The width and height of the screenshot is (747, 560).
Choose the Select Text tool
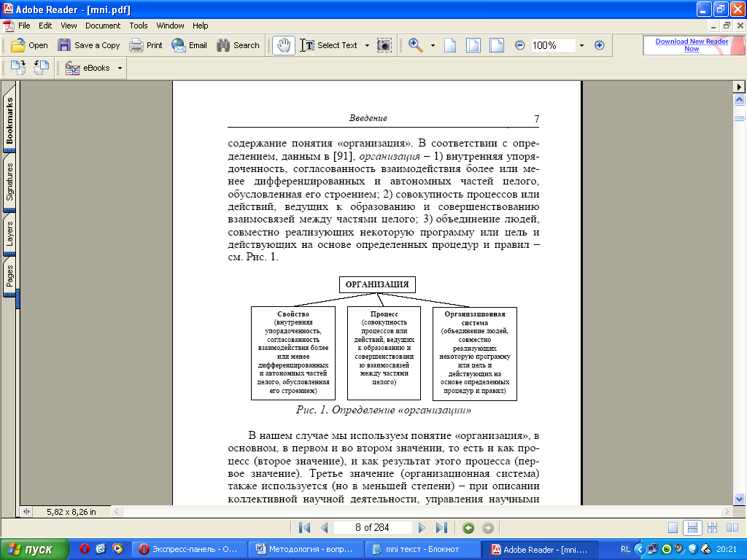coord(329,45)
